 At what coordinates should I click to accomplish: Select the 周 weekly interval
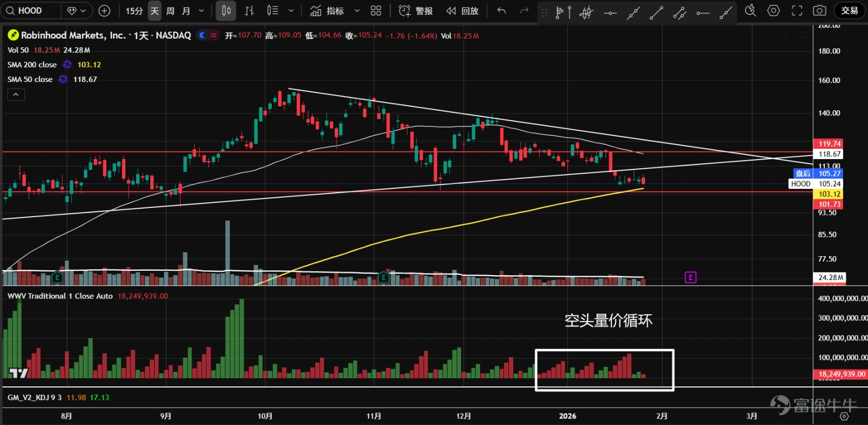[x=170, y=10]
